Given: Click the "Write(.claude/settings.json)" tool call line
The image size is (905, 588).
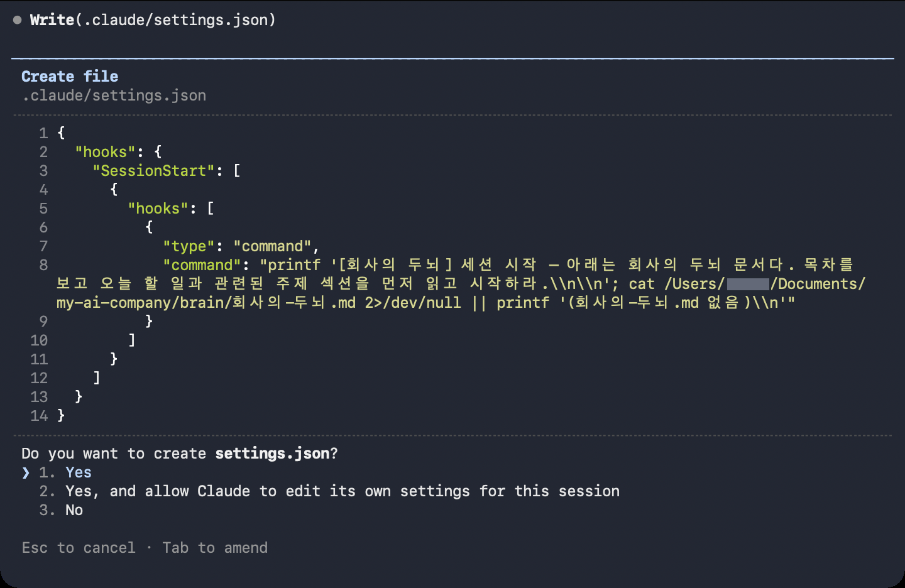Looking at the screenshot, I should click(153, 20).
